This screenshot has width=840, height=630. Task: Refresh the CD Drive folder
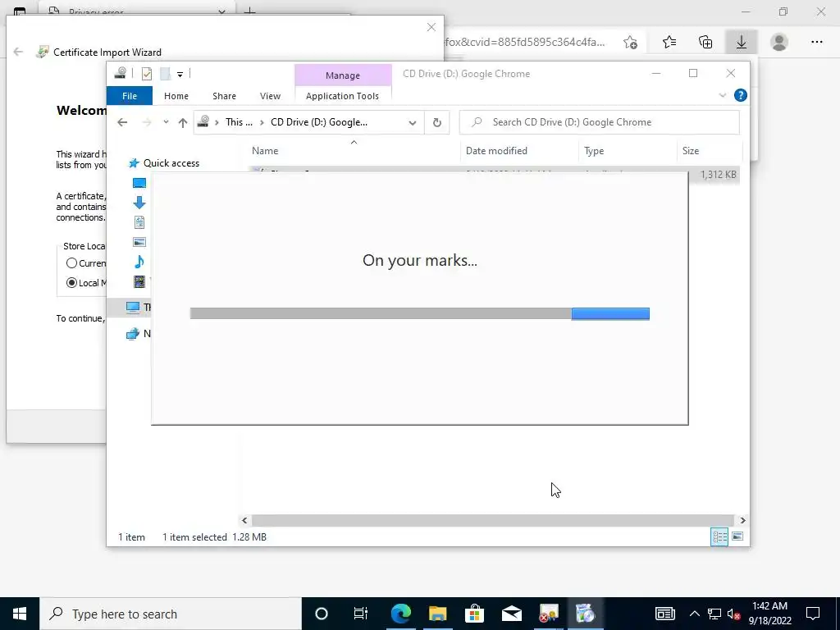tap(437, 123)
